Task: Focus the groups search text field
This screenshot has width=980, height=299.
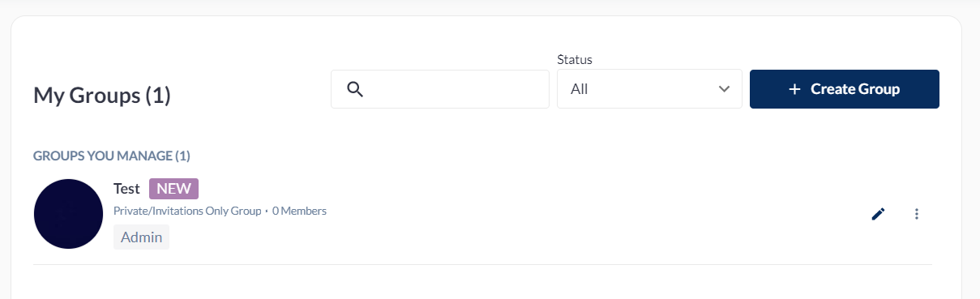Action: pos(440,89)
